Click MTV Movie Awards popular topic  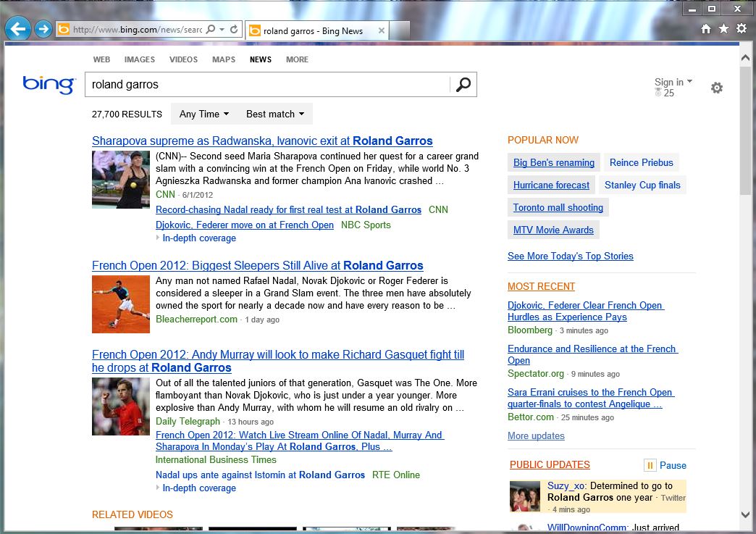point(553,230)
